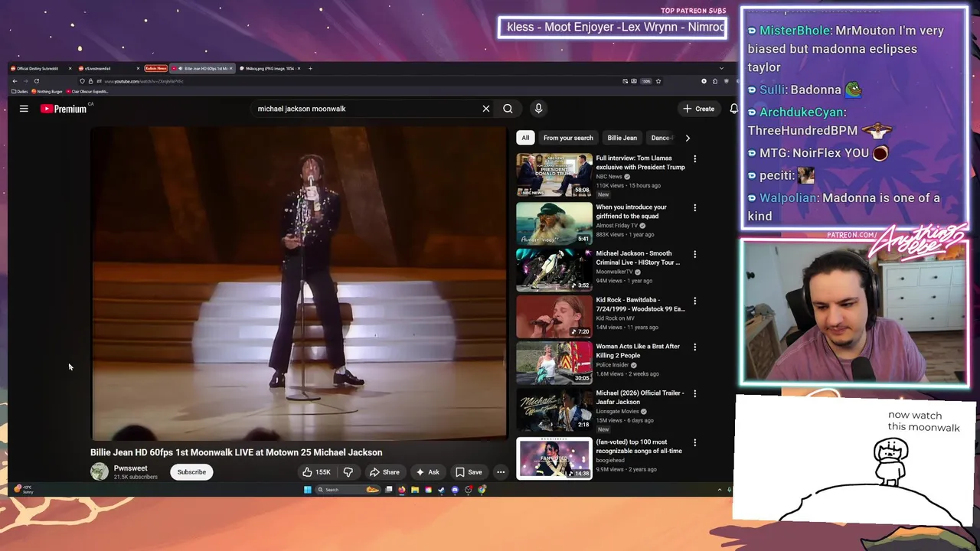Go to the YouTube Premium home logo
This screenshot has width=980, height=551.
[x=64, y=109]
